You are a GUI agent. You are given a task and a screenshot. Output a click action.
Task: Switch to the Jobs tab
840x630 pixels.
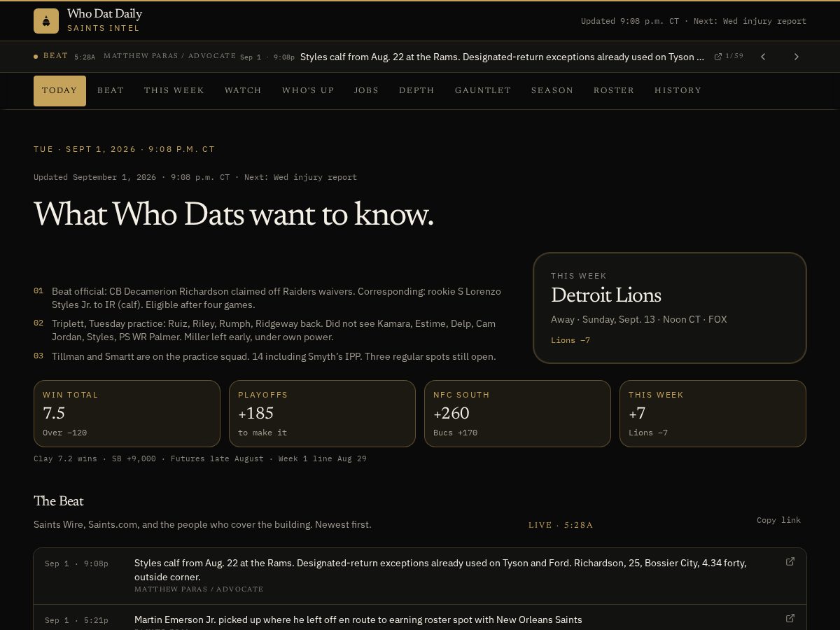(x=366, y=91)
